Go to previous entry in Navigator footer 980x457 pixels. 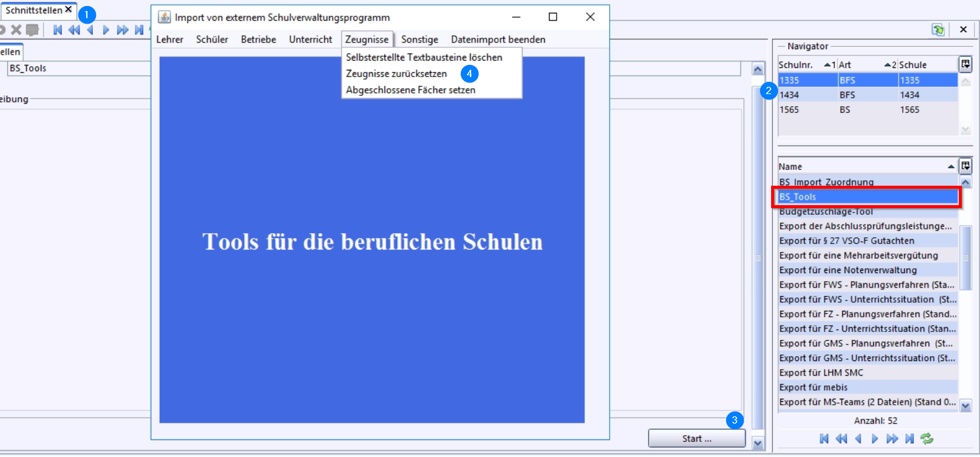[858, 438]
